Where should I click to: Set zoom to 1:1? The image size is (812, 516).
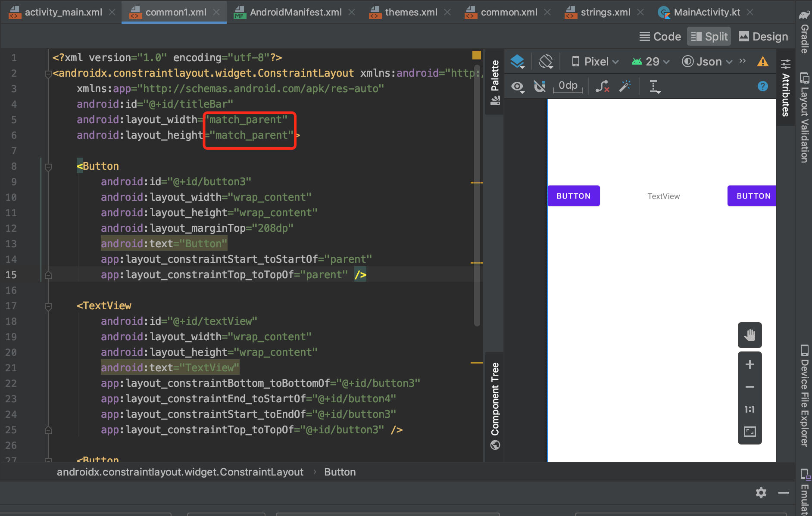[x=750, y=409]
